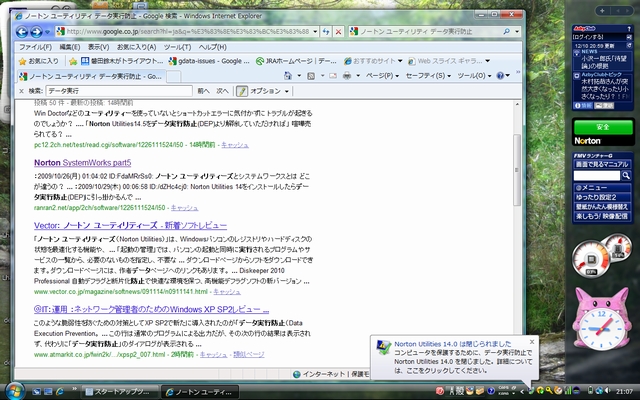The width and height of the screenshot is (640, 400).
Task: Expand the address bar URL history dropdown
Action: coord(315,31)
